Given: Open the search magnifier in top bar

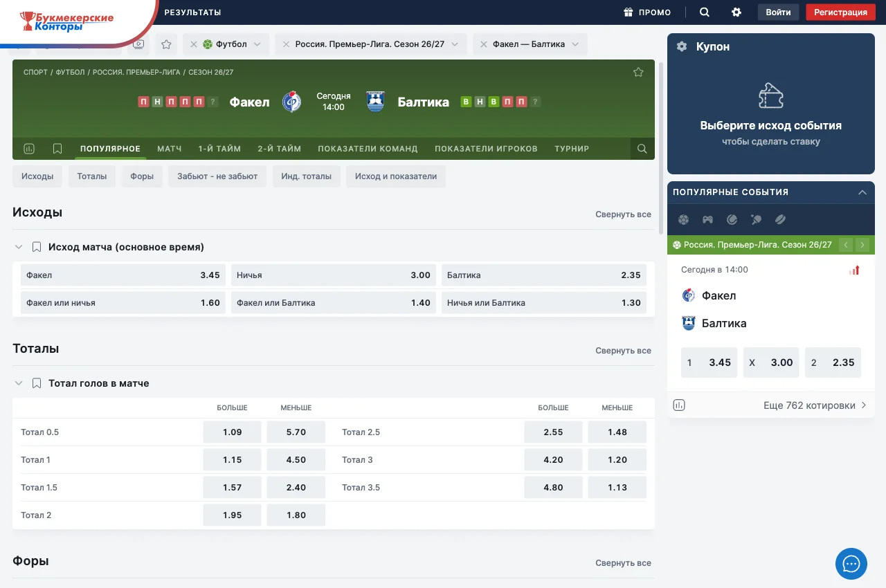Looking at the screenshot, I should 705,12.
